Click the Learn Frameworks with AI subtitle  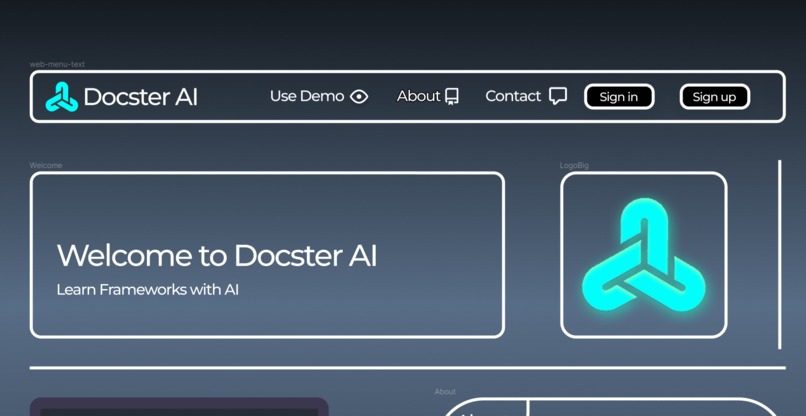148,290
